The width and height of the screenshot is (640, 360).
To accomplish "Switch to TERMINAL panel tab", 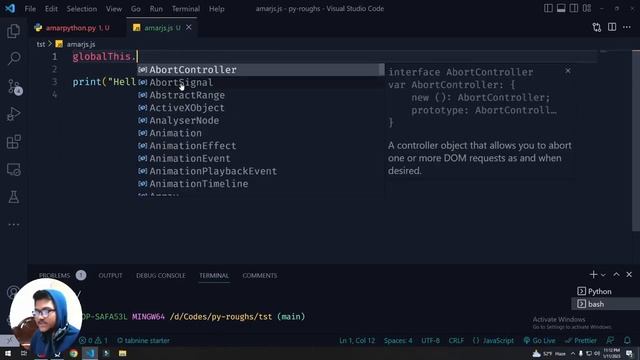I will coord(214,276).
